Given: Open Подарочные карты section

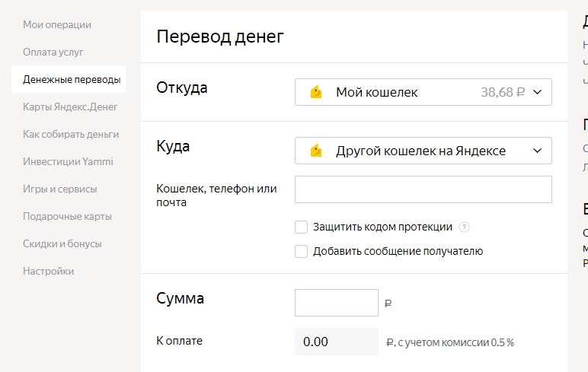Looking at the screenshot, I should click(67, 216).
